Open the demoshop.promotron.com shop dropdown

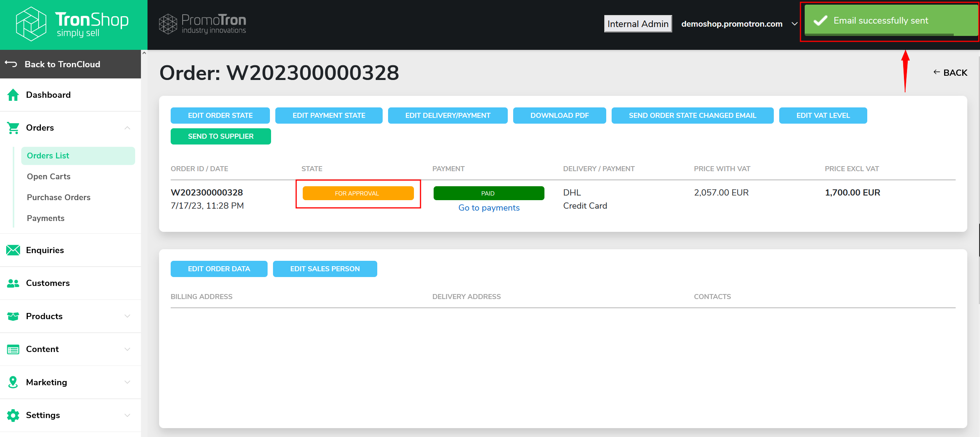tap(739, 24)
